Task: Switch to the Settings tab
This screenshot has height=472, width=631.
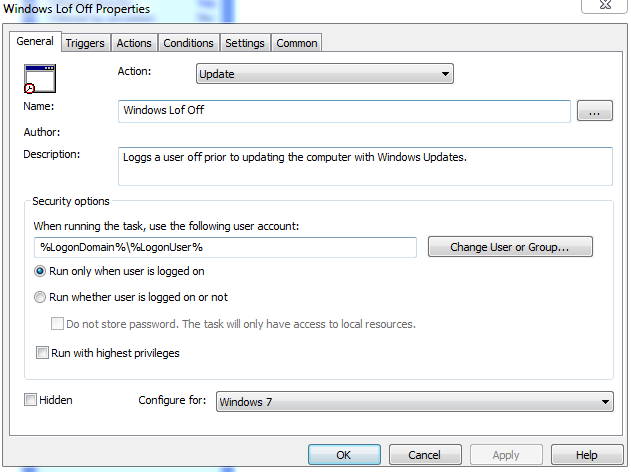Action: 245,43
